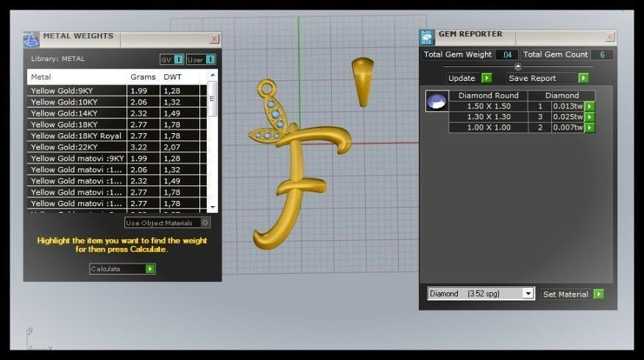644x360 pixels.
Task: Click the green arrow next to Calculate
Action: (150, 269)
